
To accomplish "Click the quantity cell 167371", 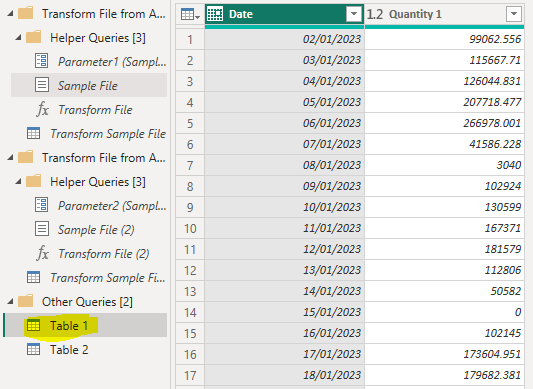I will (444, 228).
